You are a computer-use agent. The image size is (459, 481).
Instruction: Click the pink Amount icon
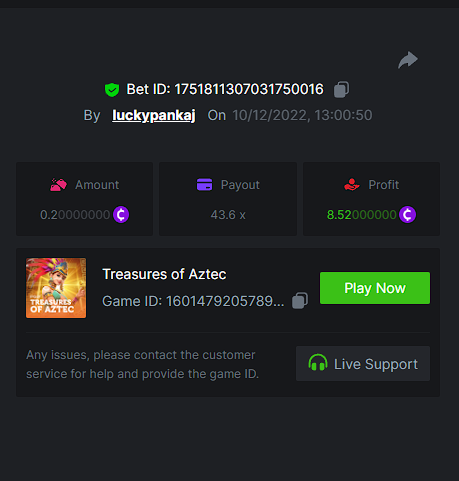point(58,185)
